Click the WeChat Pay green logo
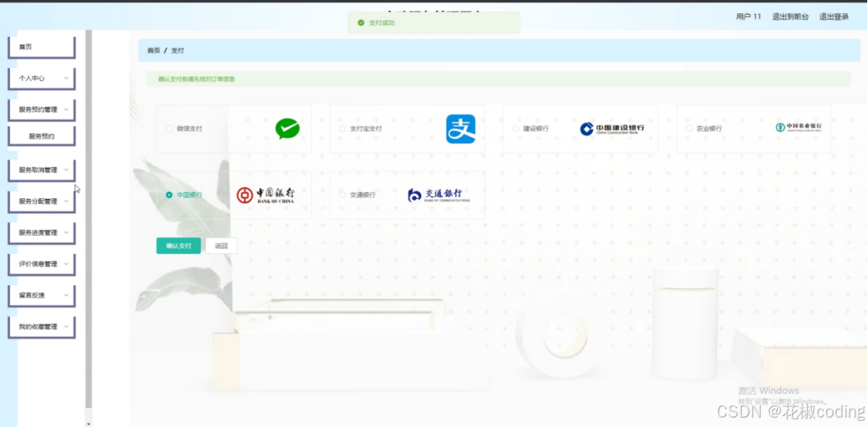Viewport: 868px width, 427px height. click(x=288, y=128)
